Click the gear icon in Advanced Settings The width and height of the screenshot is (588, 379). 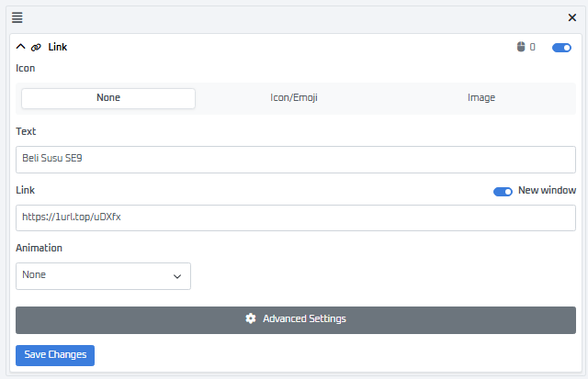(x=251, y=319)
